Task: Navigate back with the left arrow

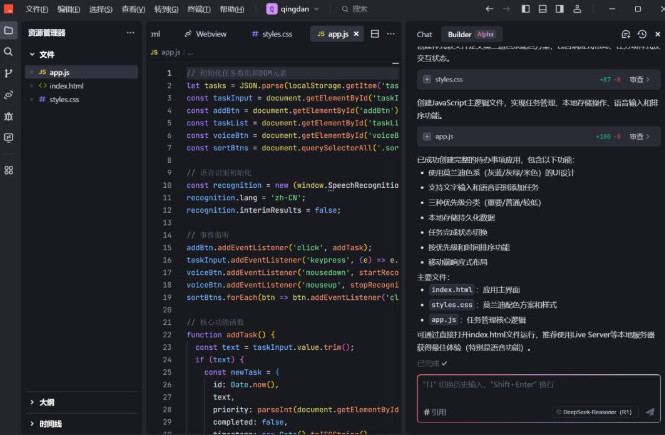Action: pos(489,9)
